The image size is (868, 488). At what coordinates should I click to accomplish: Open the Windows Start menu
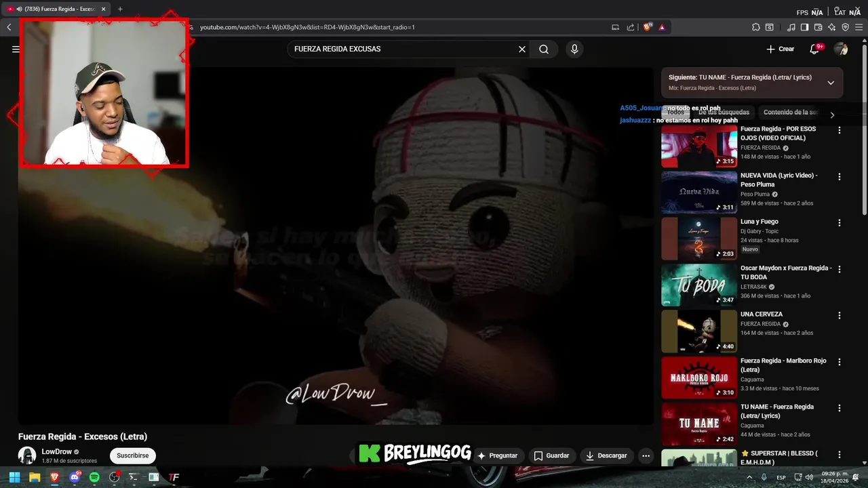pyautogui.click(x=14, y=477)
